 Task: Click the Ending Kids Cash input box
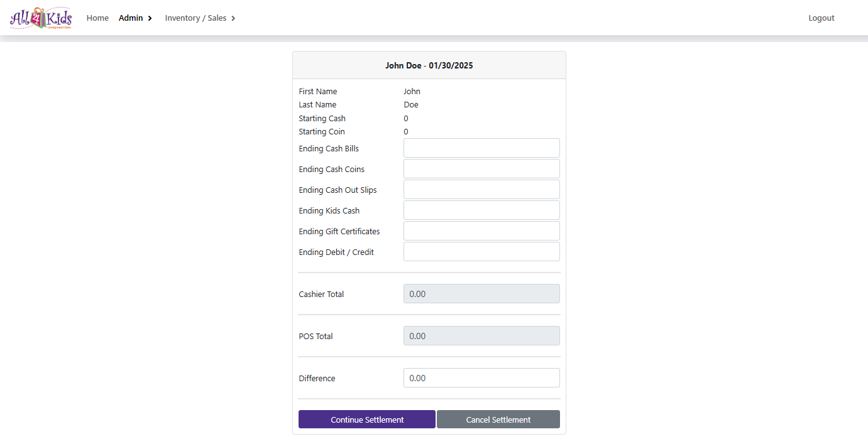coord(481,210)
